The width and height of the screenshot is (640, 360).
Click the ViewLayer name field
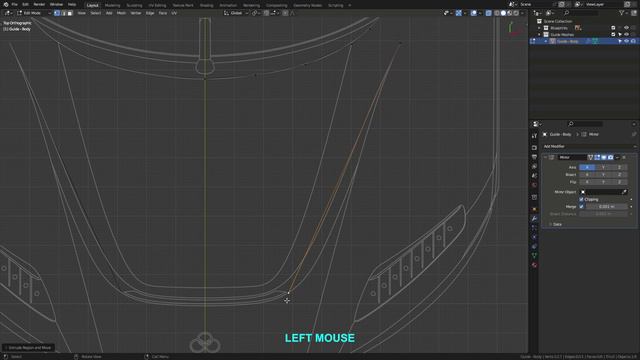(603, 4)
